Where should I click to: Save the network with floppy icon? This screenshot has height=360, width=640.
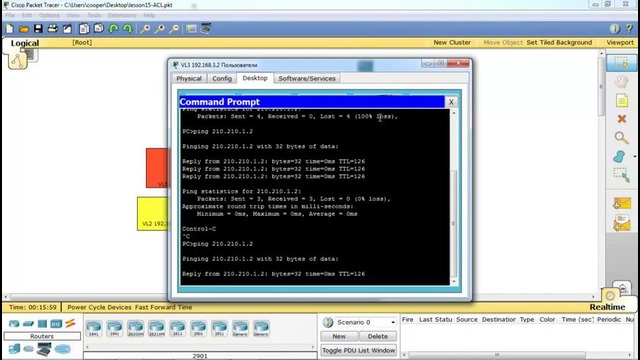pyautogui.click(x=38, y=29)
